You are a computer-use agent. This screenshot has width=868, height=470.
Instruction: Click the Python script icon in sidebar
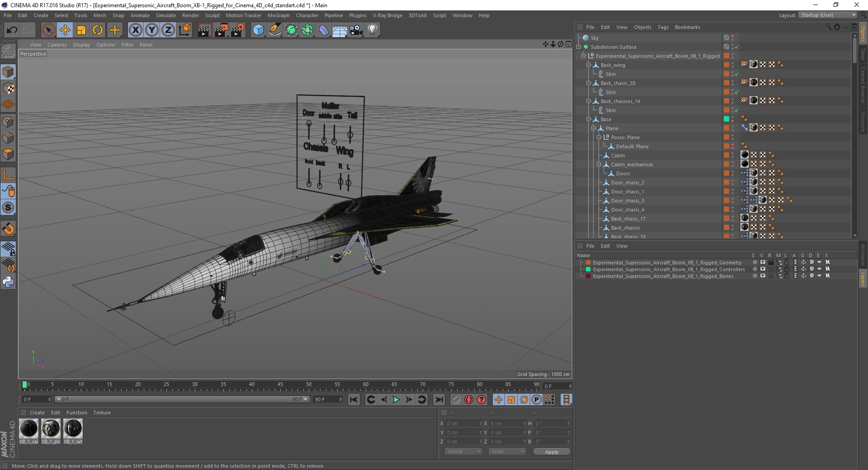coord(8,282)
